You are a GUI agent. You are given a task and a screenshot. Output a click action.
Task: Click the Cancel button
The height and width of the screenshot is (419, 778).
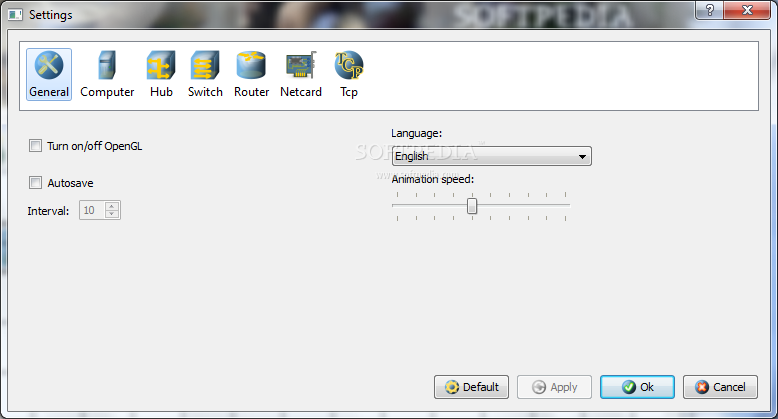coord(720,387)
